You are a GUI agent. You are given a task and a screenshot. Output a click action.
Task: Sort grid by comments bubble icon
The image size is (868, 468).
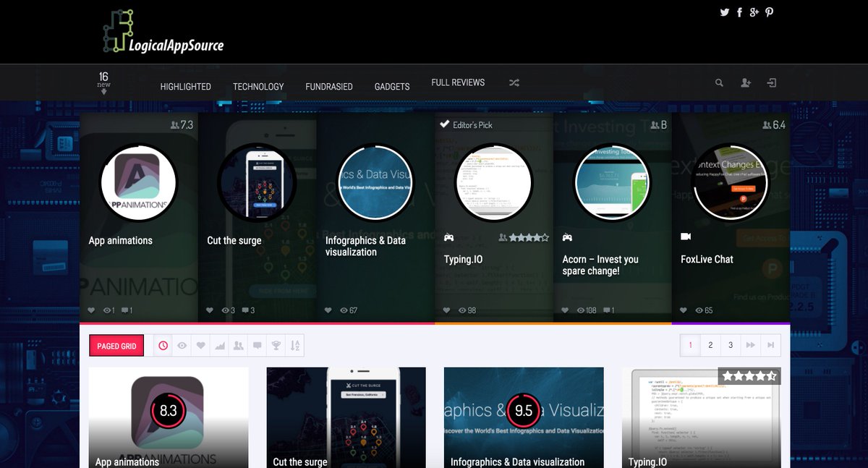(258, 346)
